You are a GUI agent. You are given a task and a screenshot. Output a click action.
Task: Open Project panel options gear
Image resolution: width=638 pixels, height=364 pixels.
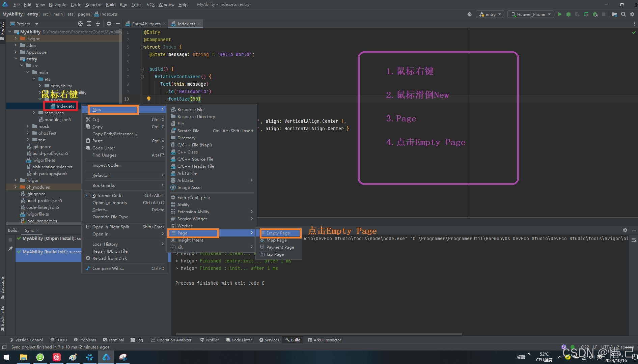pos(109,24)
